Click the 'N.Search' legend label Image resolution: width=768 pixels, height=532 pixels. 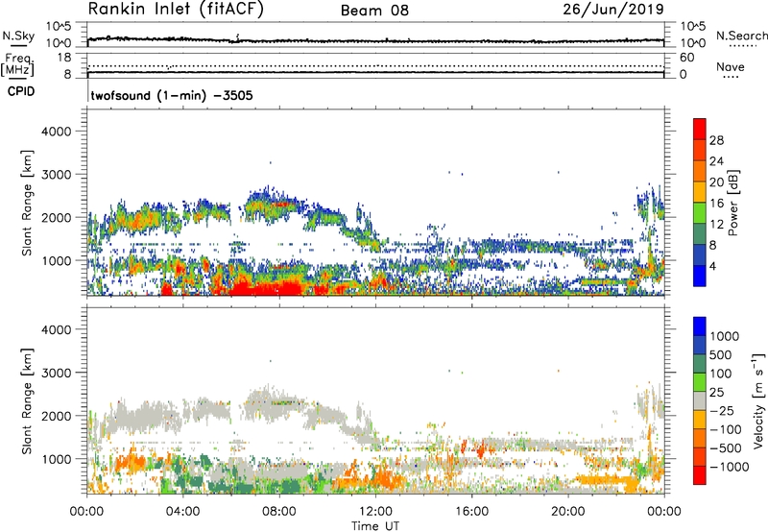[x=742, y=36]
